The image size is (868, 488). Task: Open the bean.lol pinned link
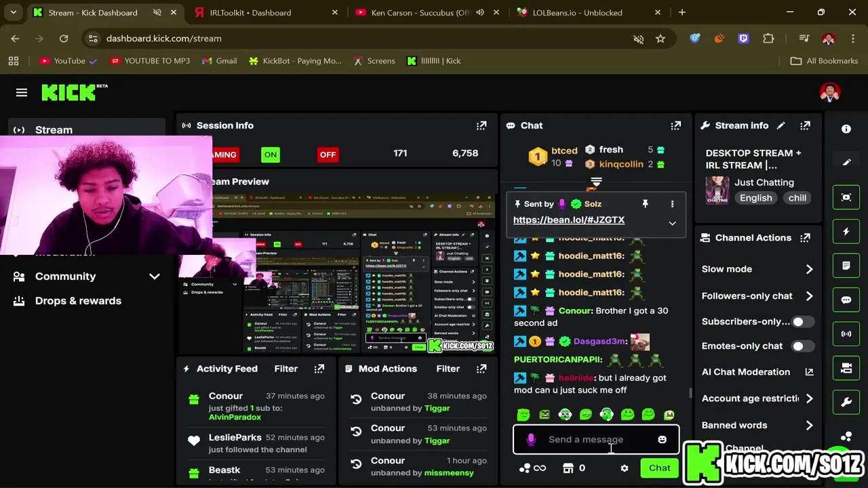[569, 220]
